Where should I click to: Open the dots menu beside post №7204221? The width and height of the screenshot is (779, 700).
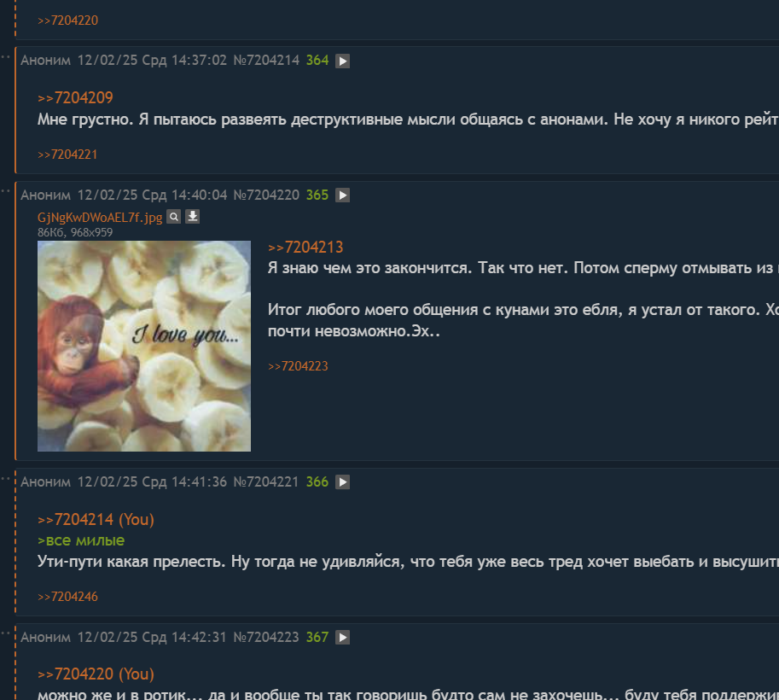click(x=5, y=478)
